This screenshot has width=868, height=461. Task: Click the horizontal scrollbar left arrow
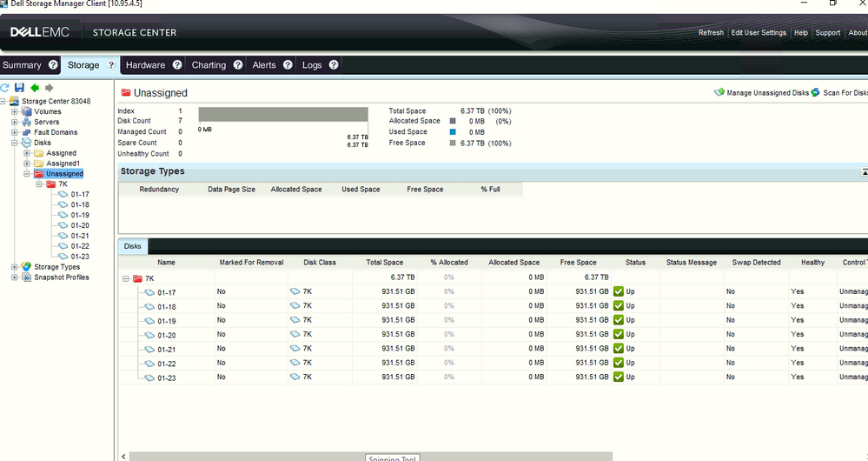[124, 457]
